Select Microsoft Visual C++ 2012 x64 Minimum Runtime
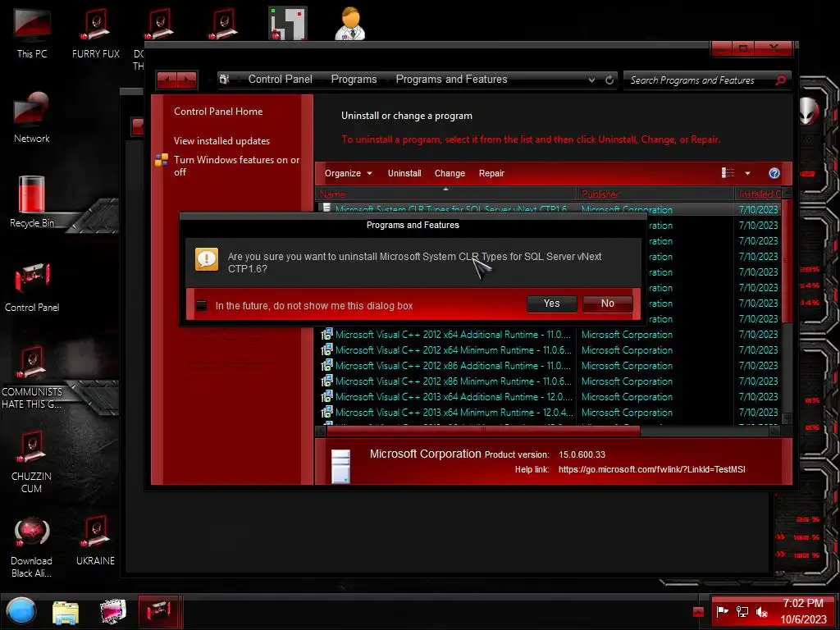 [550, 350]
